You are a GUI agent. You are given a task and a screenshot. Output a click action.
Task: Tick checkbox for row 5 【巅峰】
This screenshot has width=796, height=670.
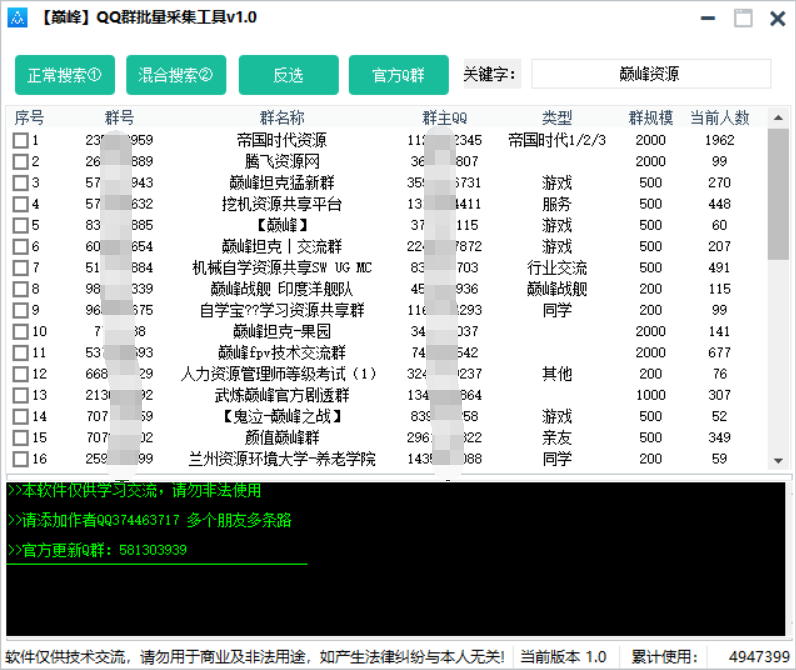[x=20, y=226]
